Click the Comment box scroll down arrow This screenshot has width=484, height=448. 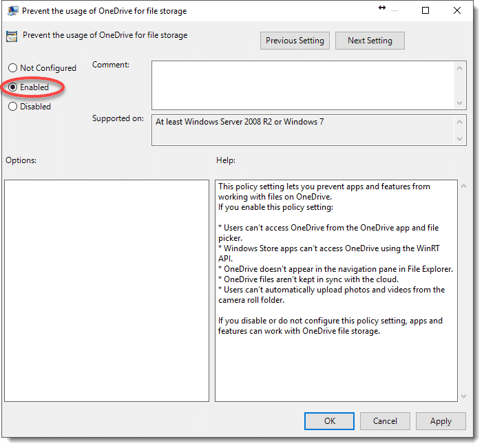(460, 103)
